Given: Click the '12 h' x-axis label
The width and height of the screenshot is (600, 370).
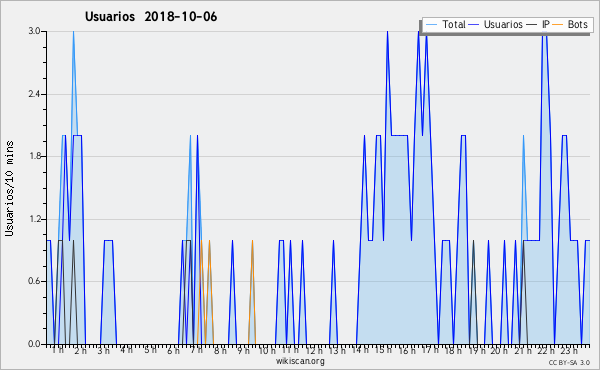Looking at the screenshot, I should pos(314,350).
